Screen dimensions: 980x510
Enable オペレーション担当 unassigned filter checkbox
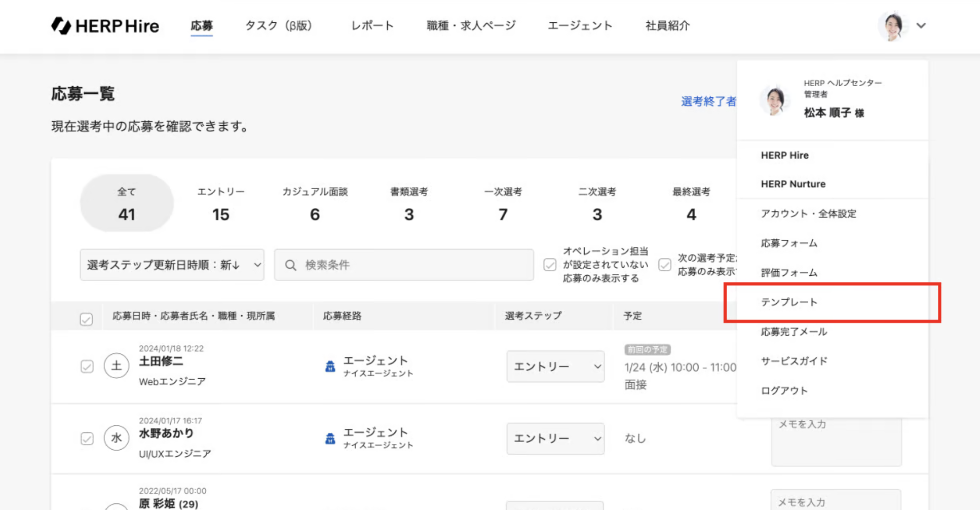pyautogui.click(x=550, y=265)
